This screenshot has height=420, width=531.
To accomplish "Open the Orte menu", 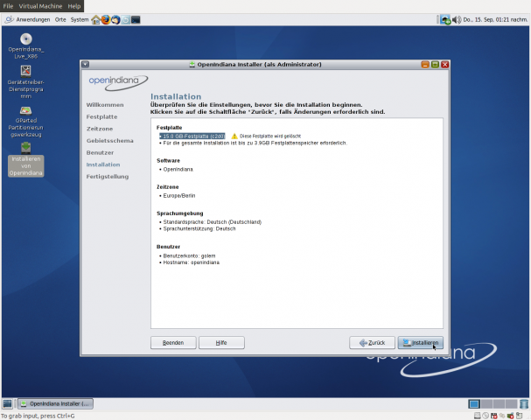I will click(x=60, y=19).
